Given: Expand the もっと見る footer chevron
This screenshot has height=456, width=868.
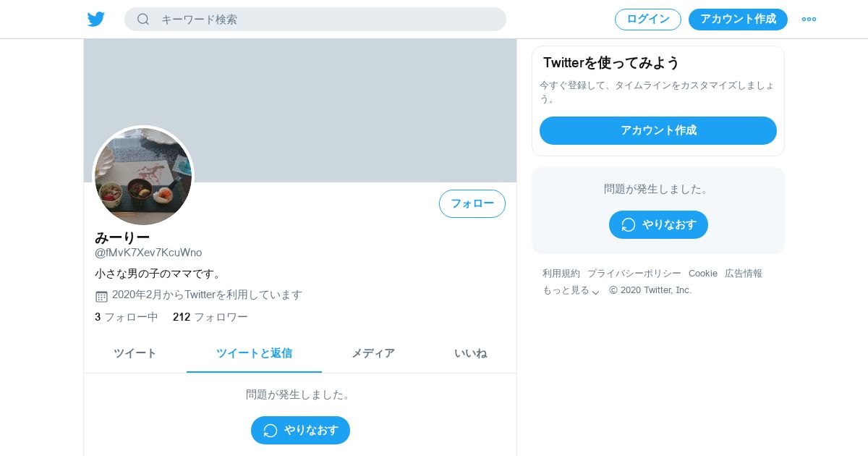Looking at the screenshot, I should (x=595, y=292).
